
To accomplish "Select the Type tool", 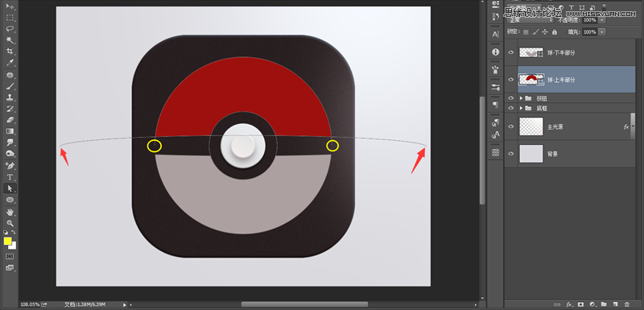I will 10,177.
